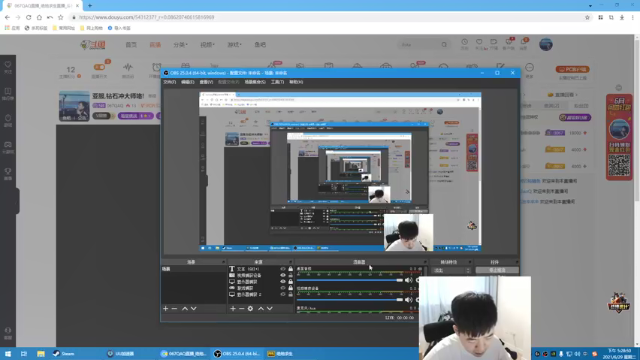
Task: Move the OBS scene up
Action: (184, 309)
